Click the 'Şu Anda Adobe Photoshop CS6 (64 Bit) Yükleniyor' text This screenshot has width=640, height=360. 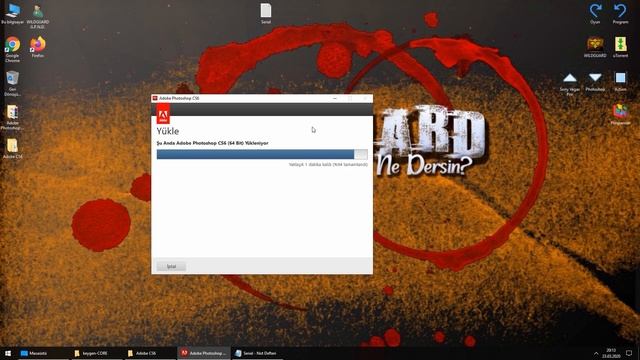coord(213,143)
